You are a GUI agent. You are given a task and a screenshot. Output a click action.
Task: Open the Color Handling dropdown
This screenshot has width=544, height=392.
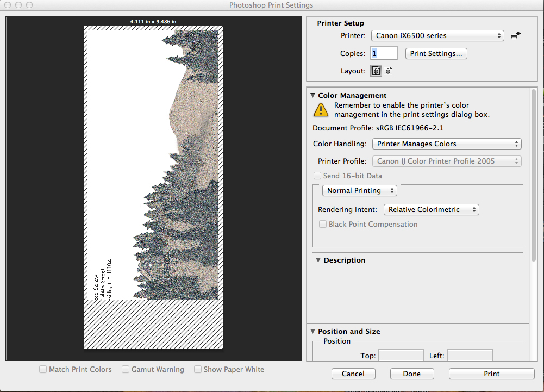[x=446, y=144]
